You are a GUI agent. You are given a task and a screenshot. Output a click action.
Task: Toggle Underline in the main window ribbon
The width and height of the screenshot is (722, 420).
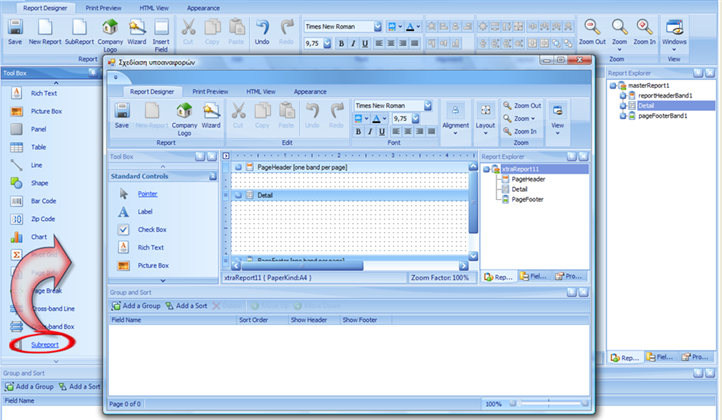pos(365,43)
